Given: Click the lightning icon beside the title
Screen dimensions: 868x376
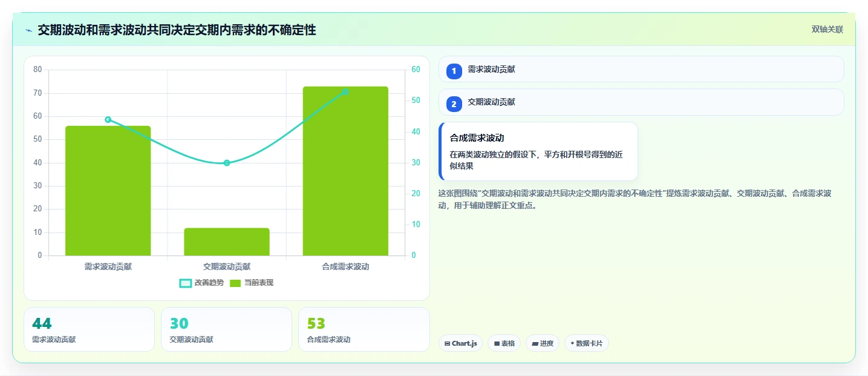Looking at the screenshot, I should pyautogui.click(x=28, y=30).
